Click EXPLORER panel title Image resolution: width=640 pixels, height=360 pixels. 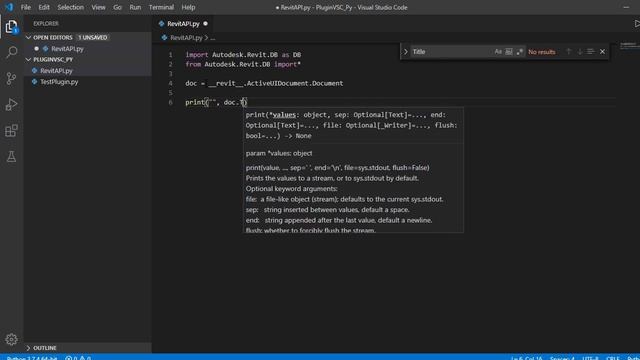(46, 24)
